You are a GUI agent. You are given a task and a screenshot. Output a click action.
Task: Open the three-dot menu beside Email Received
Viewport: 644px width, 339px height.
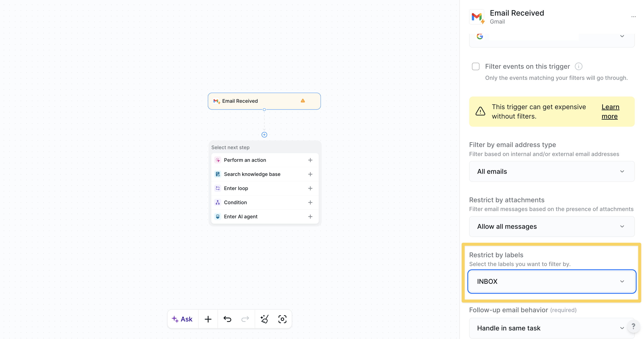coord(634,16)
